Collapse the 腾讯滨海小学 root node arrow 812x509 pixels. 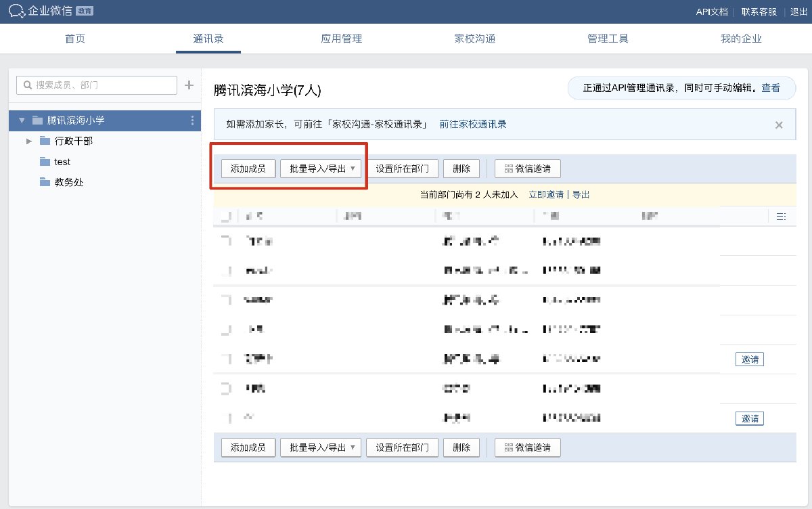[x=22, y=120]
